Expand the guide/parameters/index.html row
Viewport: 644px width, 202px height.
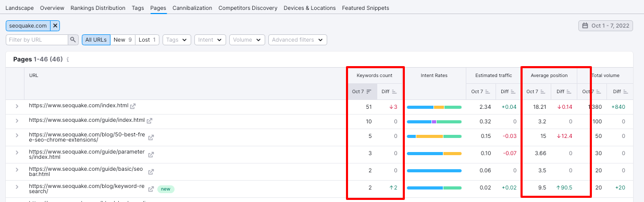[17, 153]
